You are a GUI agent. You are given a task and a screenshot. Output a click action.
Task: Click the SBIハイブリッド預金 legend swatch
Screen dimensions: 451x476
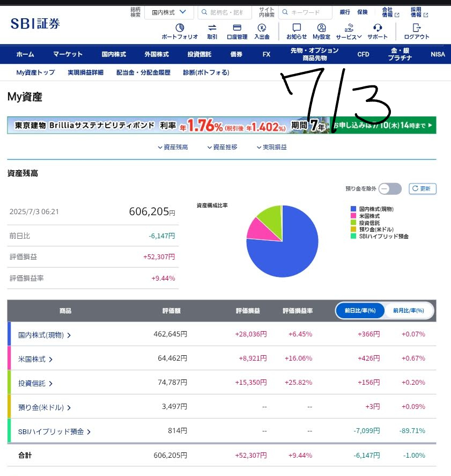(x=353, y=236)
